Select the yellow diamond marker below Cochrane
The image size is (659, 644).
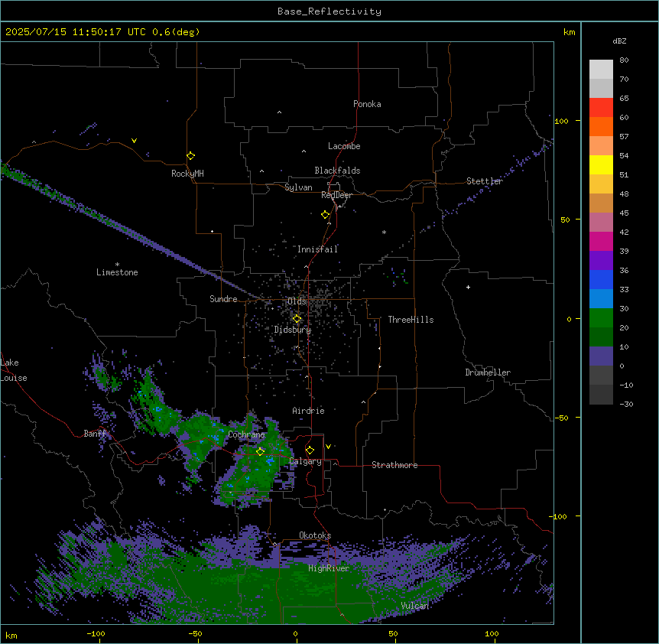tap(260, 451)
